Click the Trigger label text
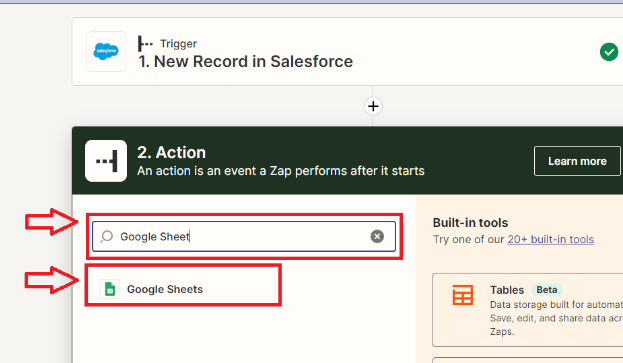This screenshot has width=623, height=363. [x=178, y=44]
